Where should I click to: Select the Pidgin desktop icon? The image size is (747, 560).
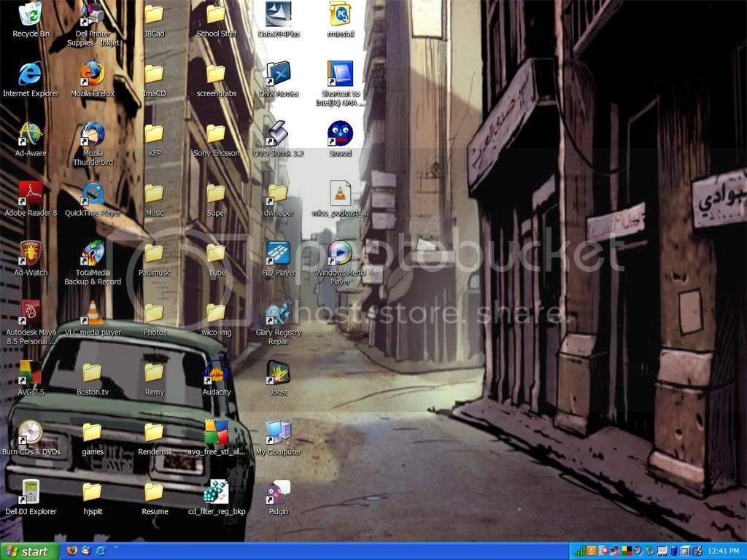coord(278,493)
